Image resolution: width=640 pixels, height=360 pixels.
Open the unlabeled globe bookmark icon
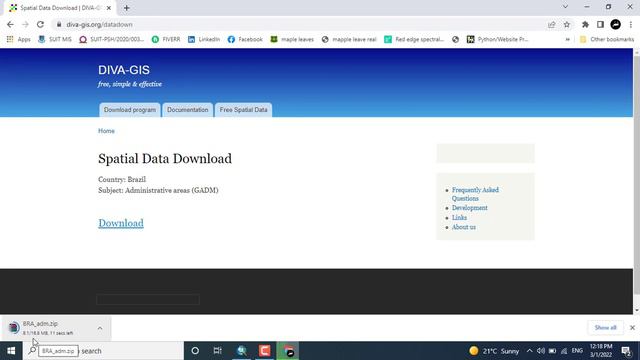coord(456,39)
